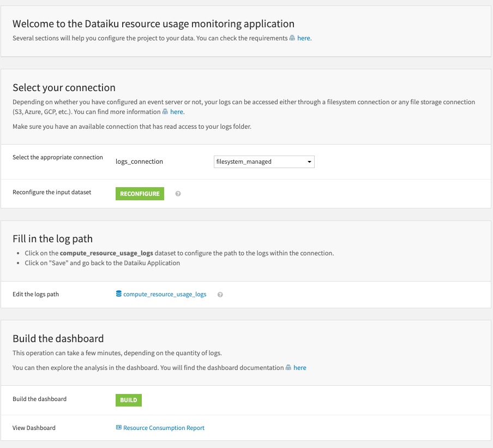
Task: Click the documentation icon next to connection info link
Action: point(165,112)
